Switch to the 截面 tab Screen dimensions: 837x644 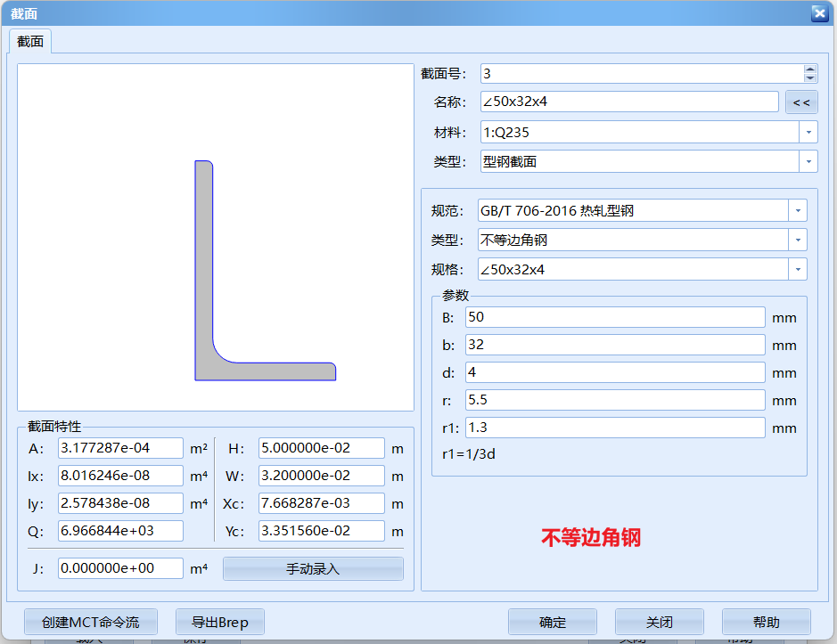(29, 41)
